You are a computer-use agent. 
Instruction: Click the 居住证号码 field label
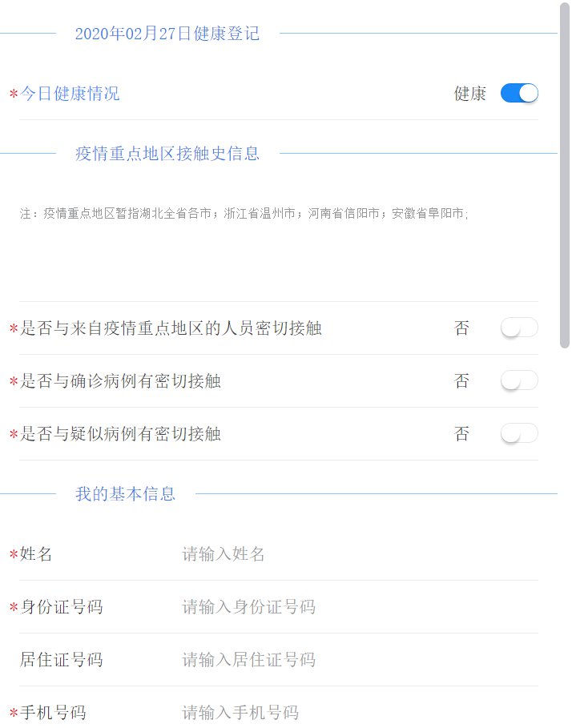(62, 660)
